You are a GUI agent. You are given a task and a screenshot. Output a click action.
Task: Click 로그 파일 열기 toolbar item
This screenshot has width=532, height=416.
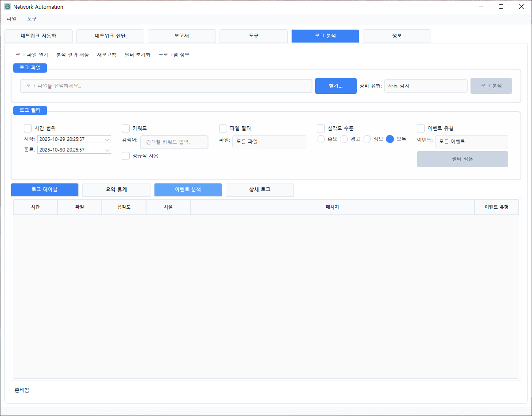(x=32, y=55)
